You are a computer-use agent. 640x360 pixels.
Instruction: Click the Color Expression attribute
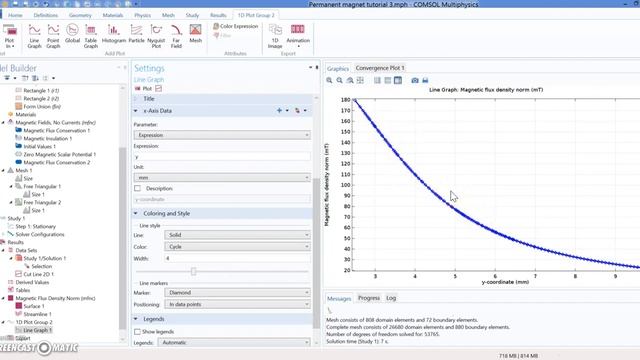pos(236,26)
